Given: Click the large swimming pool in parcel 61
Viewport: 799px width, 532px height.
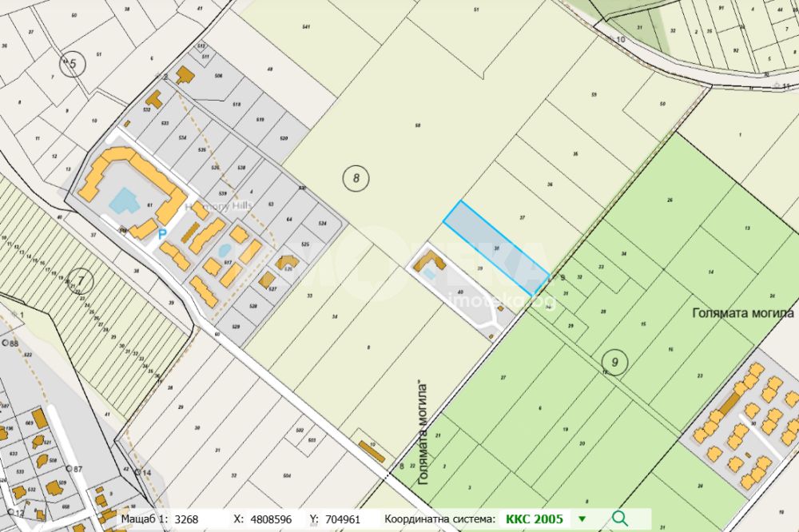Looking at the screenshot, I should pyautogui.click(x=122, y=199).
